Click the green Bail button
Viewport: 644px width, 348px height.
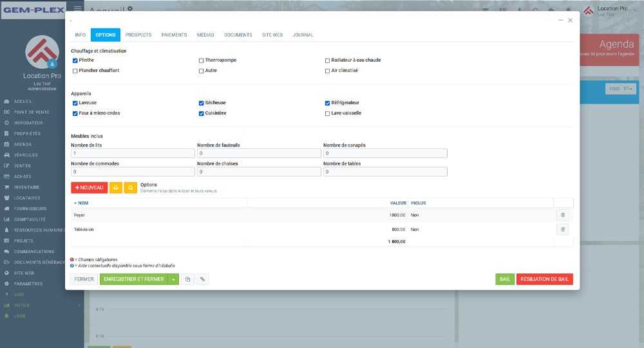click(505, 279)
